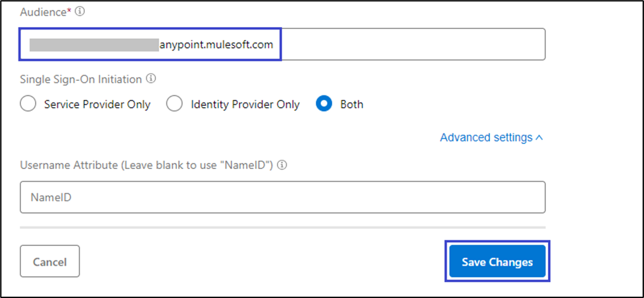
Task: Click the "Identity Provider Only" label text
Action: point(245,104)
